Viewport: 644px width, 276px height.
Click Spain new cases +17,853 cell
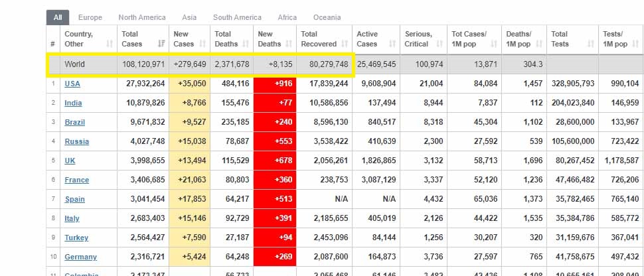[x=189, y=199]
